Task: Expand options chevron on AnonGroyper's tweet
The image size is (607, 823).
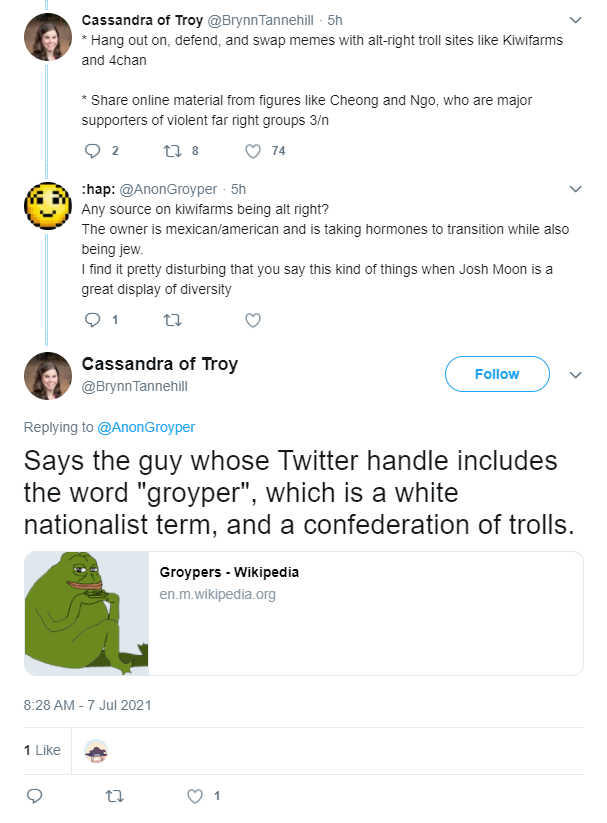Action: click(x=575, y=189)
